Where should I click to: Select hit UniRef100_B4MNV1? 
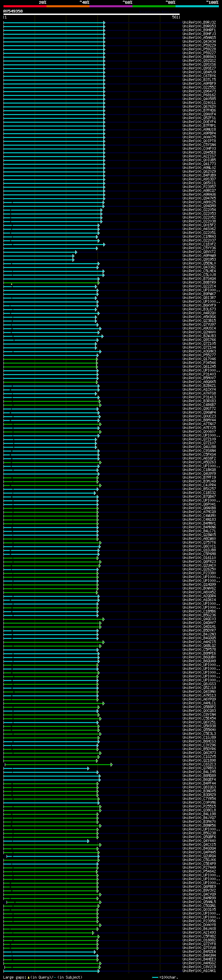199,524
